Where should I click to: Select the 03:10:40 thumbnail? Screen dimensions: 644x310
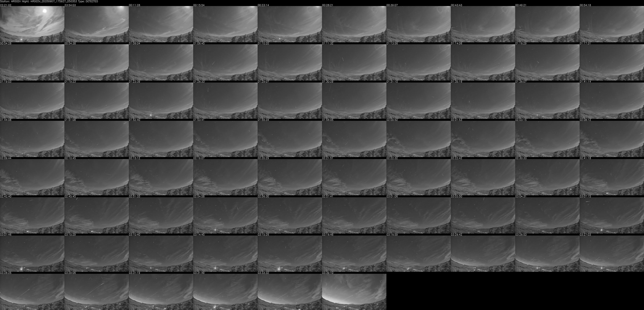[161, 253]
